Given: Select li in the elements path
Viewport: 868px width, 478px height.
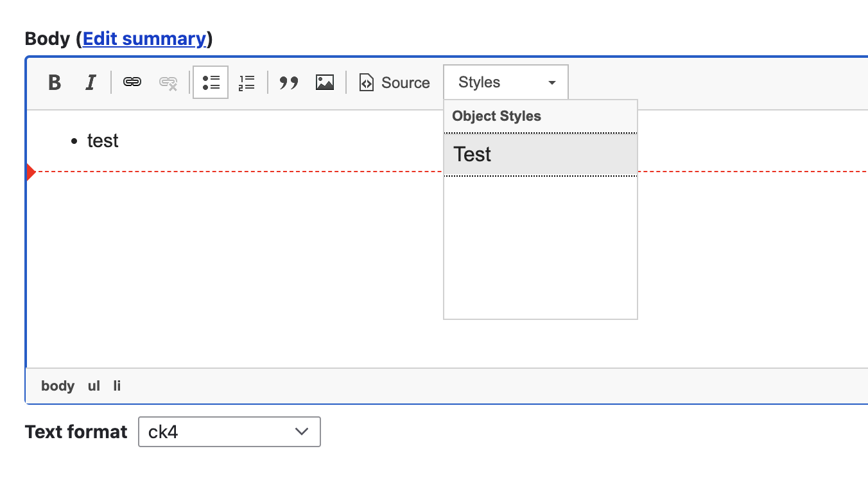Looking at the screenshot, I should [117, 386].
